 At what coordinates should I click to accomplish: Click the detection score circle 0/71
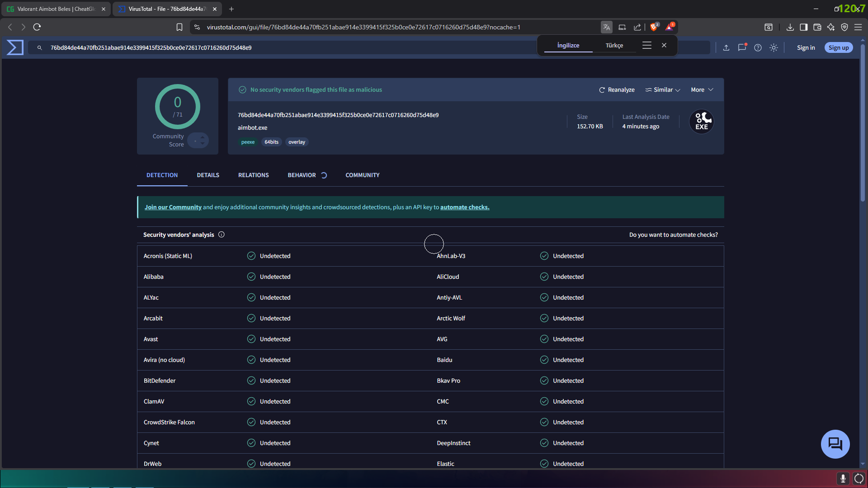point(178,107)
